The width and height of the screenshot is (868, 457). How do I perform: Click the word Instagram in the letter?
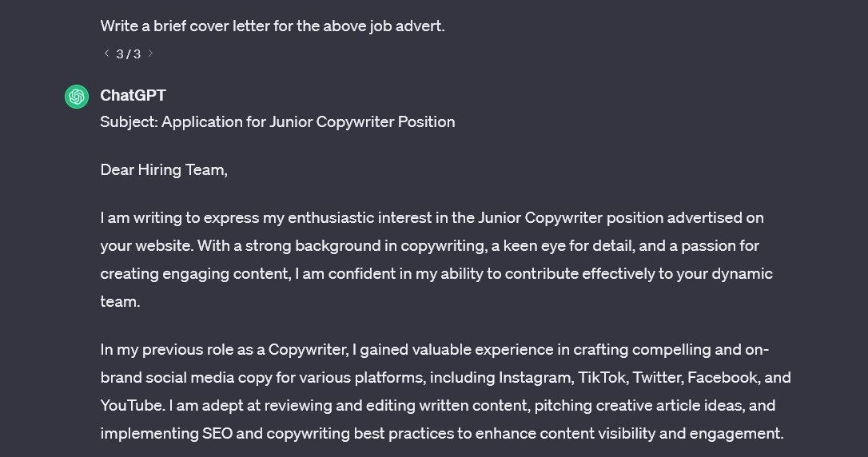pos(536,377)
